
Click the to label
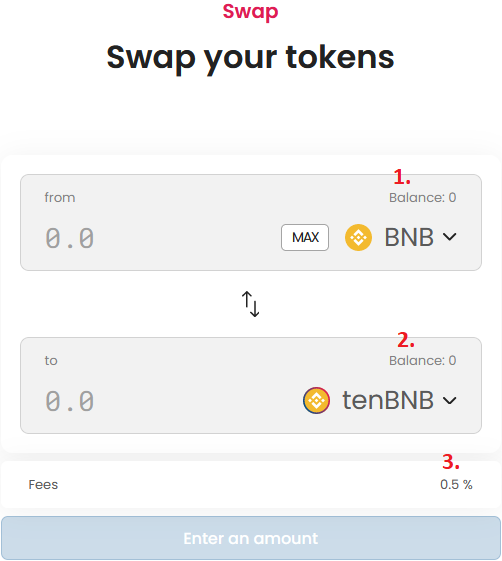51,361
